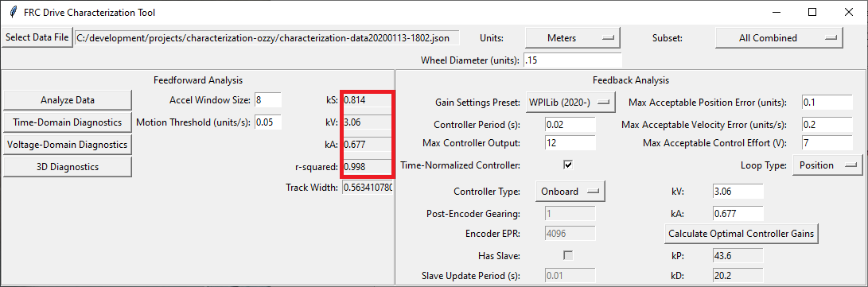Open the Gain Settings Preset dropdown

point(570,103)
